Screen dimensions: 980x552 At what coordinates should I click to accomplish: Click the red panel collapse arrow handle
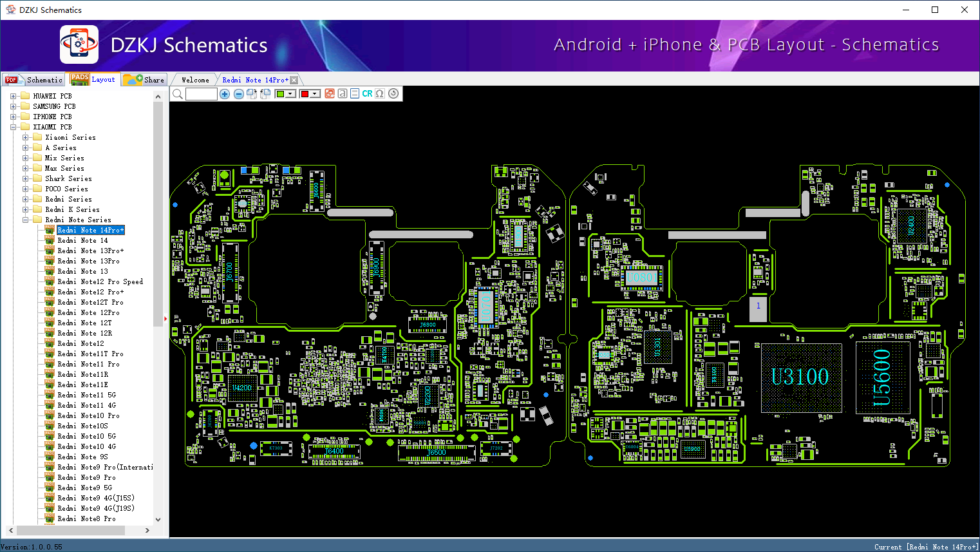[x=165, y=318]
